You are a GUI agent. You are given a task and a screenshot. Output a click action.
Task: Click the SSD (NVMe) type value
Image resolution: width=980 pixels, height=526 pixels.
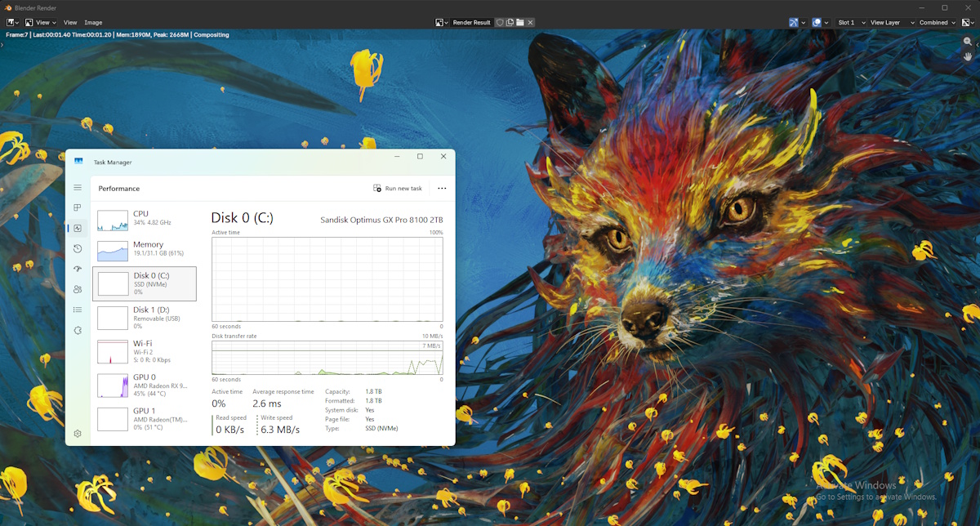(x=381, y=429)
